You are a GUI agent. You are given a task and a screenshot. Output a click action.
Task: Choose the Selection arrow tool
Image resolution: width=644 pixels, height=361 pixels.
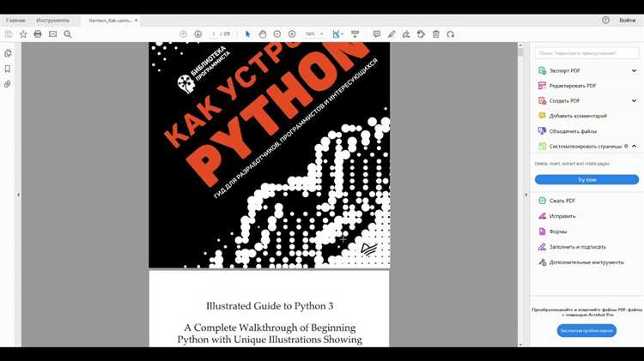point(247,34)
